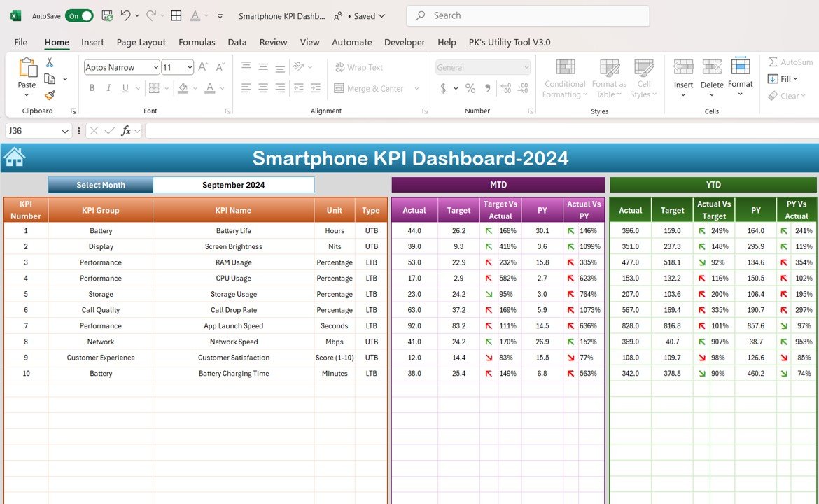This screenshot has width=819, height=504.
Task: Increase indent
Action: coord(316,88)
